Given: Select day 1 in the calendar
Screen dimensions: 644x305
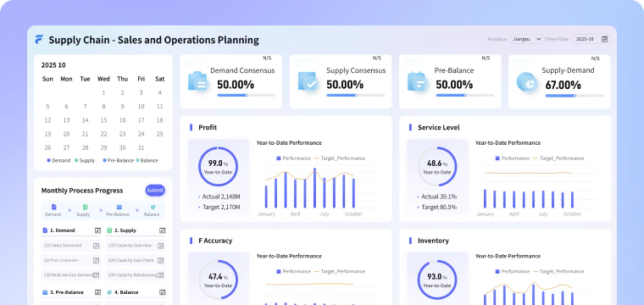Looking at the screenshot, I should [x=104, y=93].
